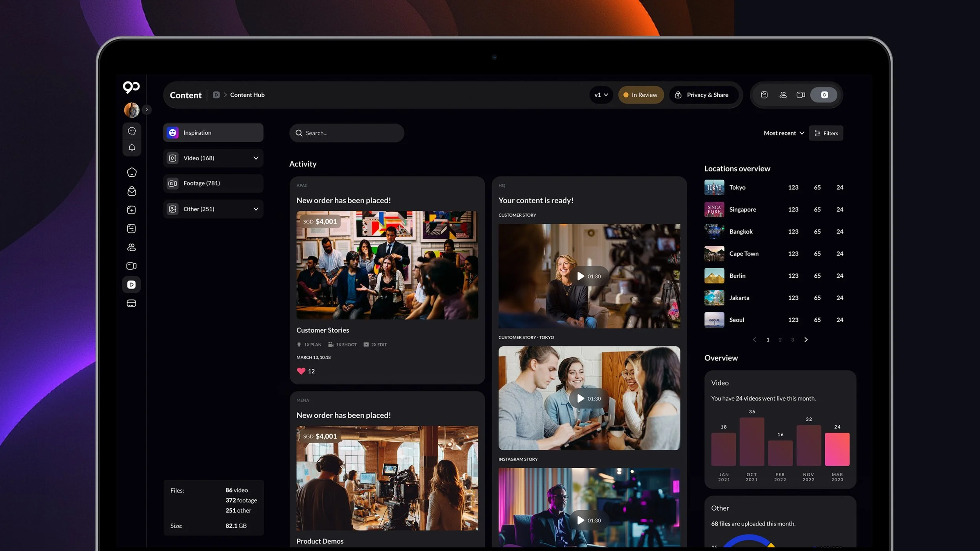Screen dimensions: 980x551
Task: Click the NOV 2022 chart bar
Action: pyautogui.click(x=808, y=446)
